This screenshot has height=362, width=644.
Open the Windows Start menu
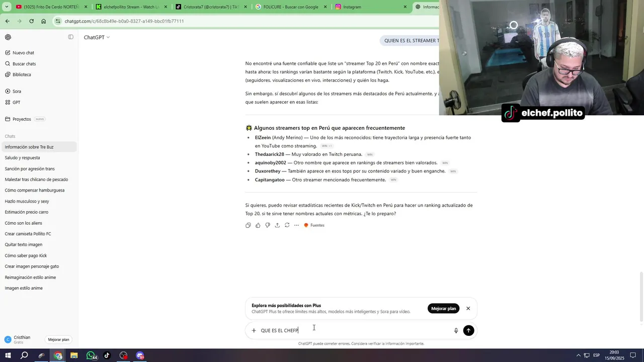point(8,355)
